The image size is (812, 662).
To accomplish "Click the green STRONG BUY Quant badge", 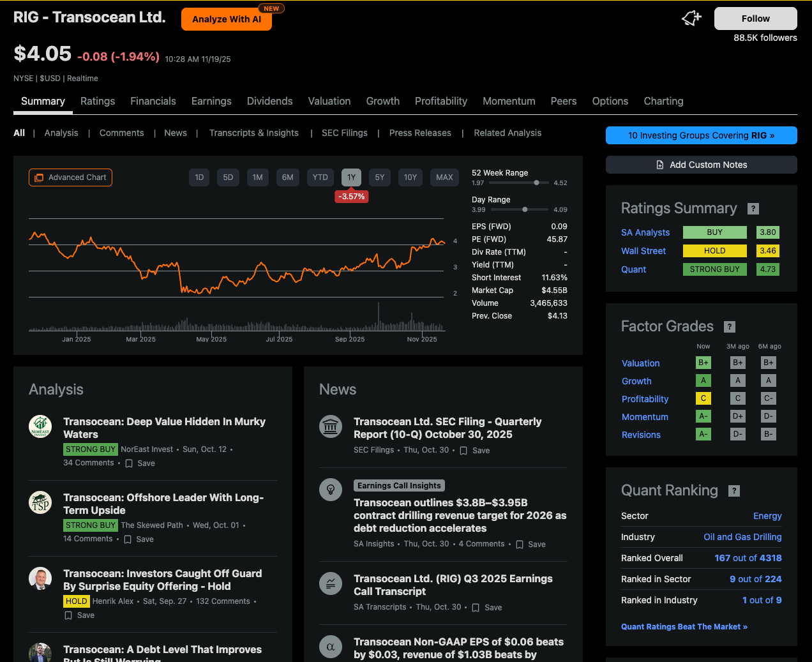I will 715,269.
